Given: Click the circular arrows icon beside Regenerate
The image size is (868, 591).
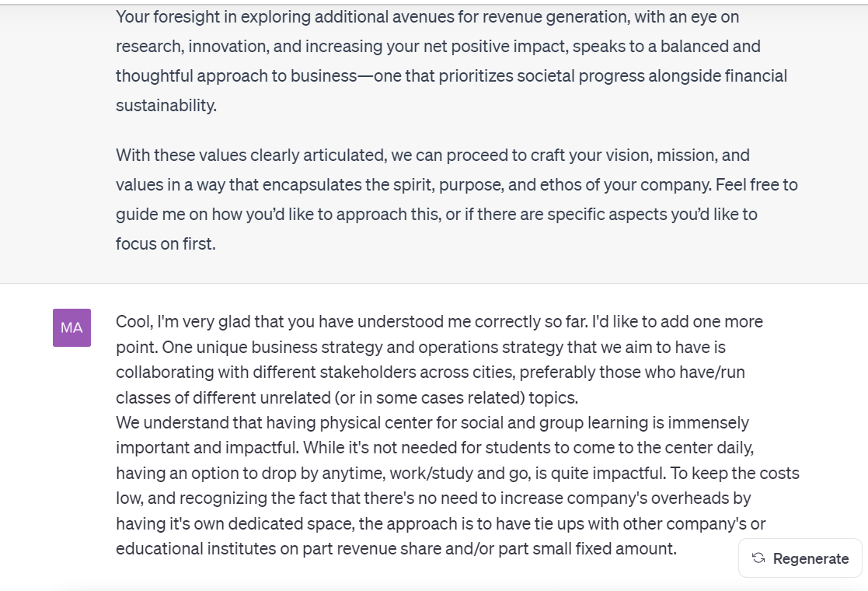Looking at the screenshot, I should [758, 558].
